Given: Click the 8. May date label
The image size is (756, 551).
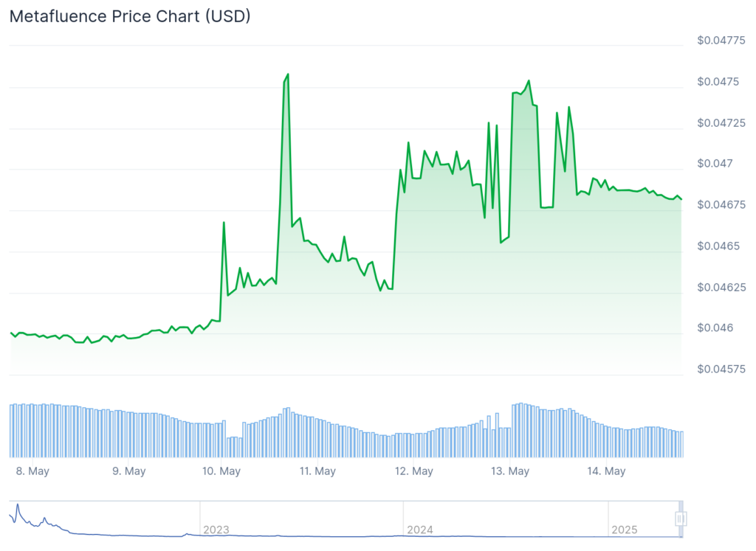Looking at the screenshot, I should tap(31, 471).
